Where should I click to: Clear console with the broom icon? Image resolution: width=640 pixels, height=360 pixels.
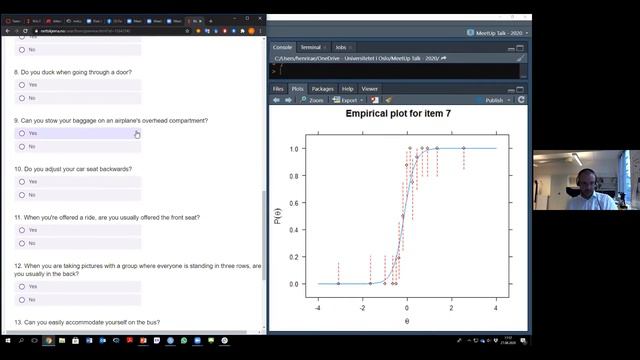[x=520, y=58]
